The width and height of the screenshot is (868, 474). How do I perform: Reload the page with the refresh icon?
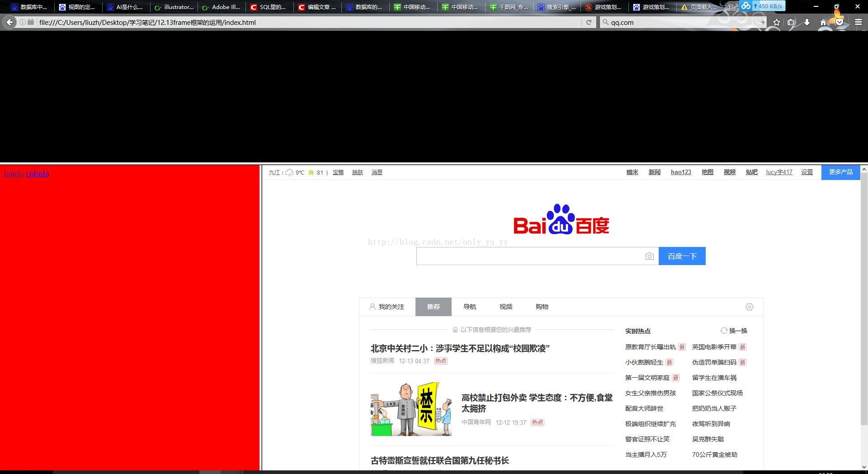point(589,22)
